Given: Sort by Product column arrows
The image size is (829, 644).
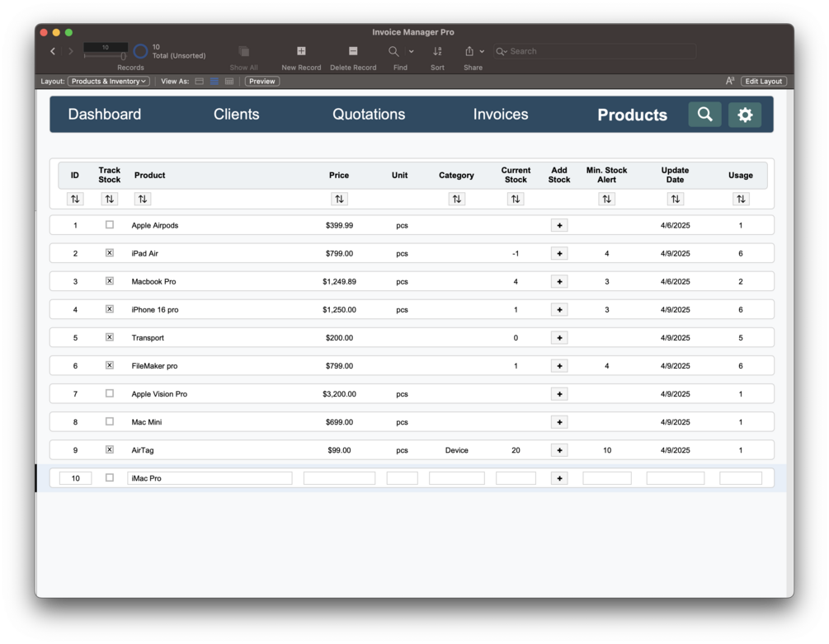Looking at the screenshot, I should [143, 200].
